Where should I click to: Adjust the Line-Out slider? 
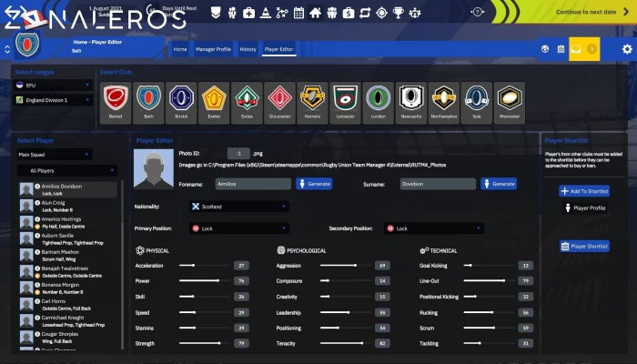click(x=490, y=280)
